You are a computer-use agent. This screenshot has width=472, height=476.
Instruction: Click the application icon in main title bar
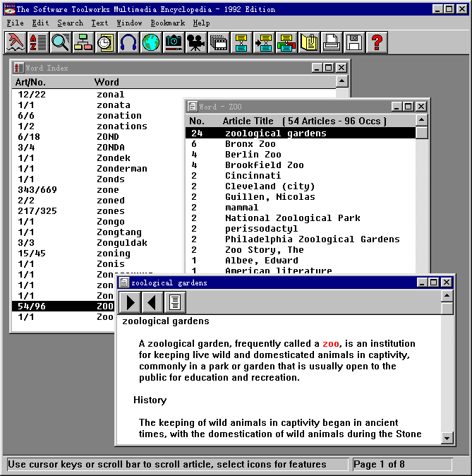pos(9,9)
